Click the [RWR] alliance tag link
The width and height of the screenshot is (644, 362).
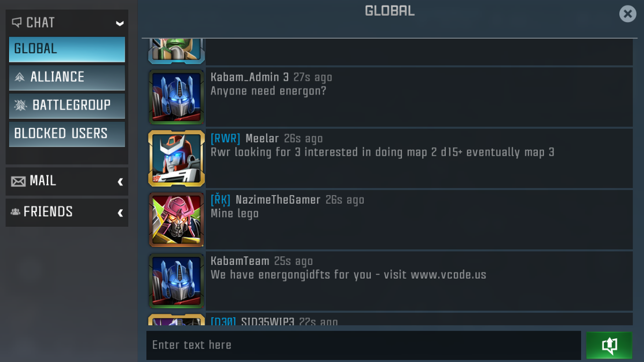click(x=225, y=139)
